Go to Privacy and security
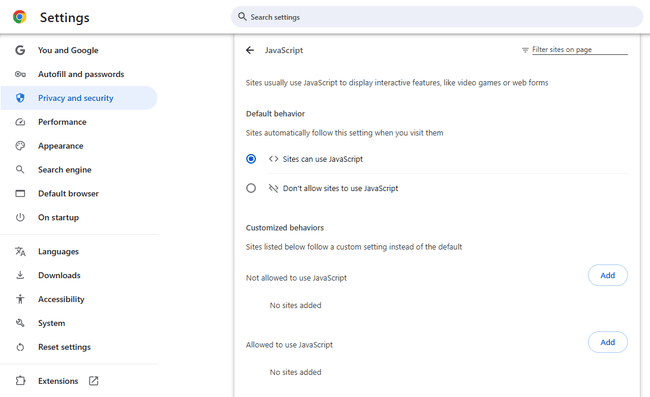The height and width of the screenshot is (397, 650). pos(79,98)
